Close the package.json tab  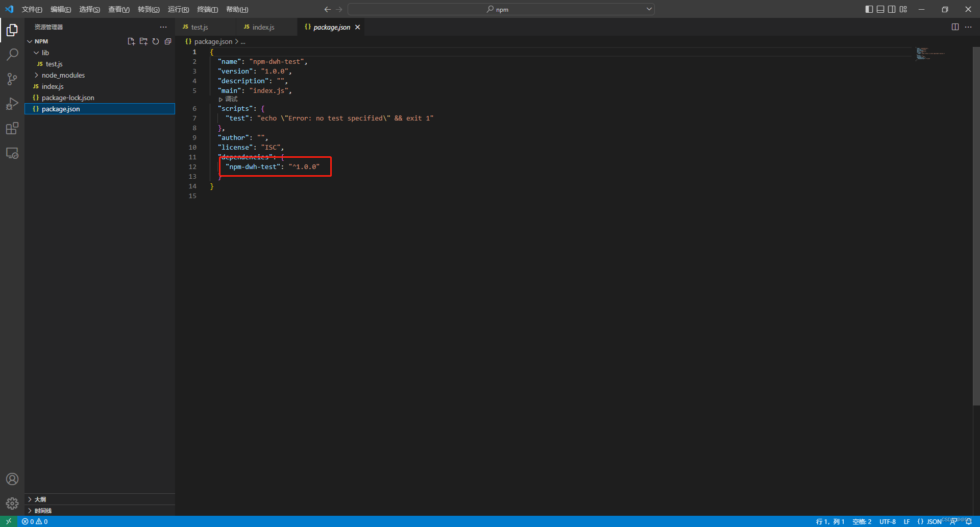pyautogui.click(x=358, y=27)
